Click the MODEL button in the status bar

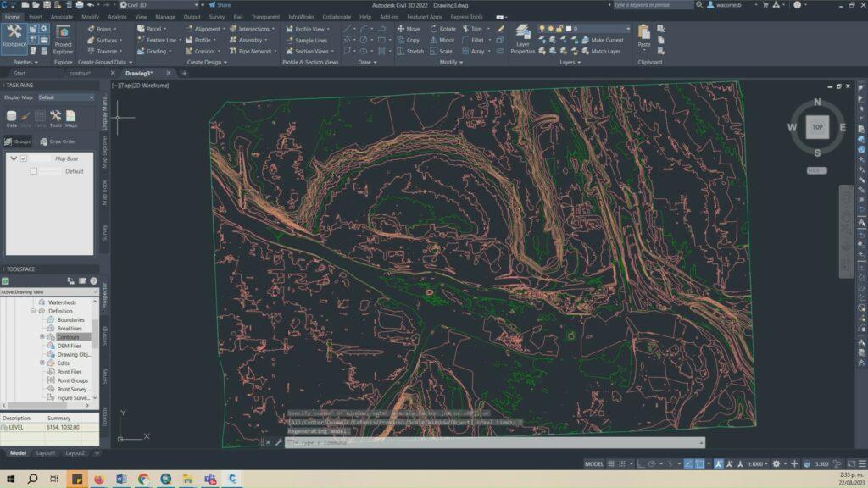click(593, 463)
